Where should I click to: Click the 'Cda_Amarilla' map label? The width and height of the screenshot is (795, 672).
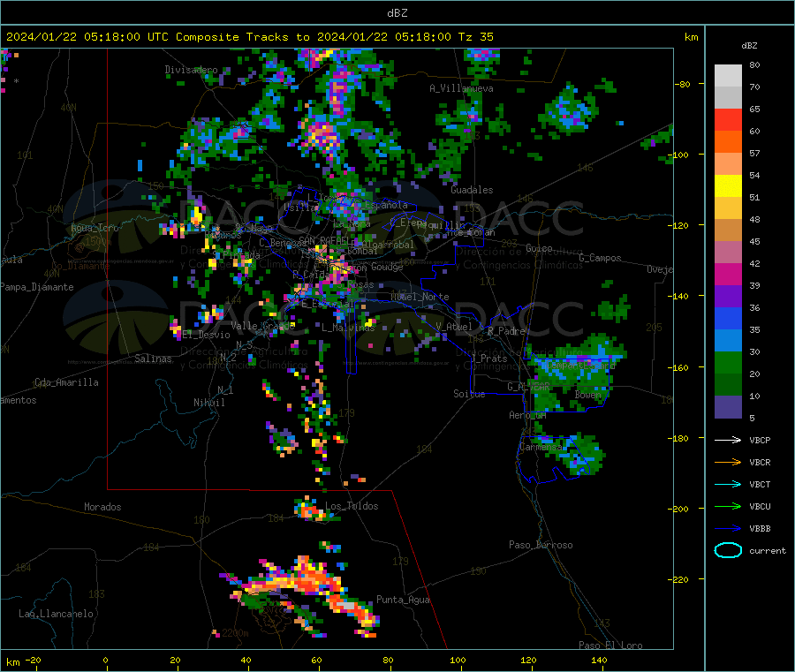[66, 382]
